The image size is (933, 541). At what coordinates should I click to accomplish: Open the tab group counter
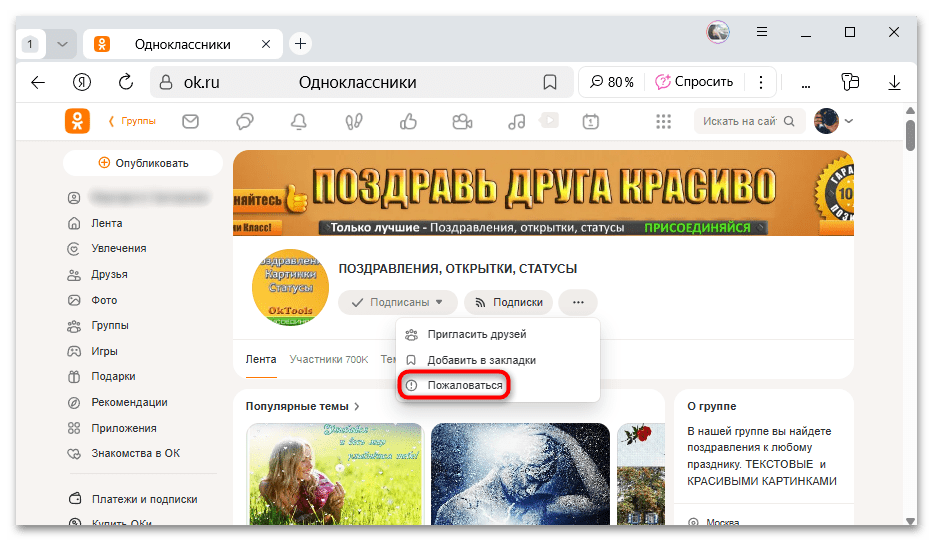(x=30, y=44)
